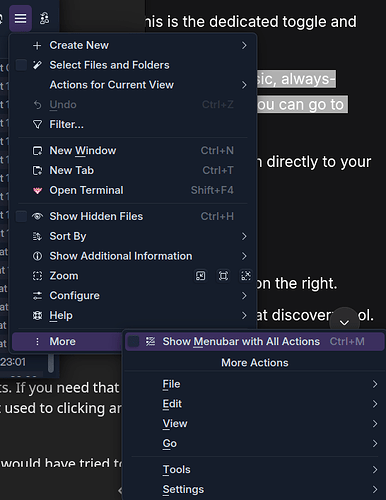The height and width of the screenshot is (500, 386).
Task: Click the middle zoom button in Zoom row
Action: click(223, 276)
